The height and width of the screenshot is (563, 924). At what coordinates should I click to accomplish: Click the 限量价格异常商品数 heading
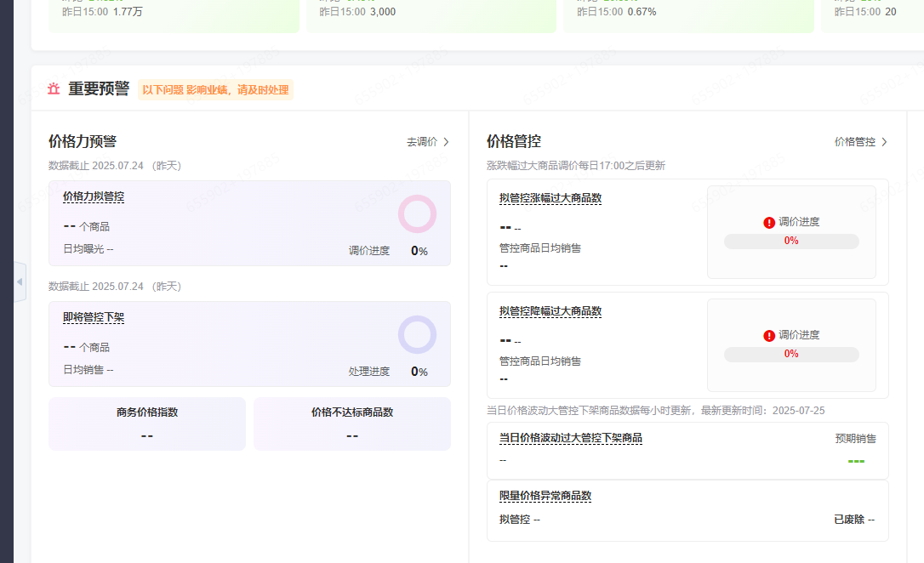click(x=545, y=496)
